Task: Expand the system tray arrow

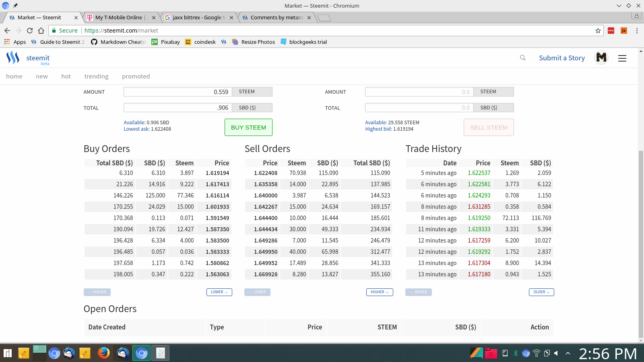Action: click(568, 353)
